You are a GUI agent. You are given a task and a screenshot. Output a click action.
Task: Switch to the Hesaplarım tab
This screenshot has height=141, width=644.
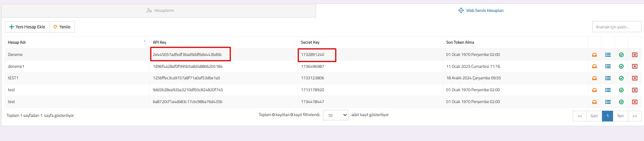pyautogui.click(x=159, y=11)
